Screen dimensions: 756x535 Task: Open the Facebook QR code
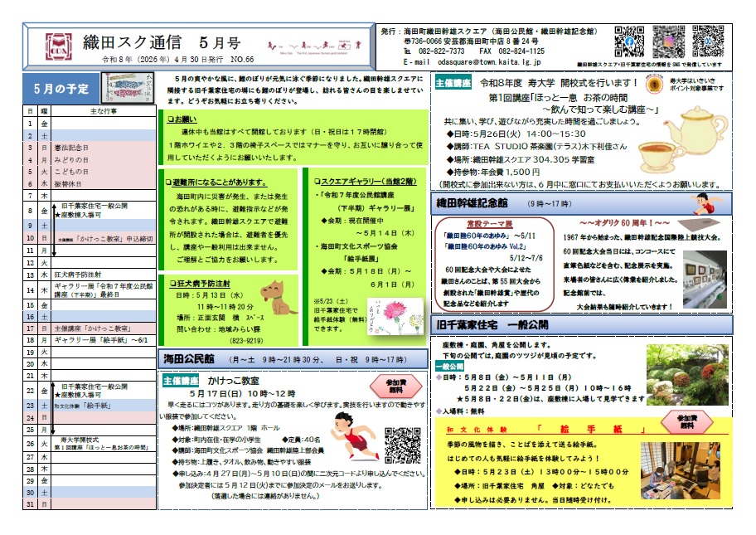point(629,42)
